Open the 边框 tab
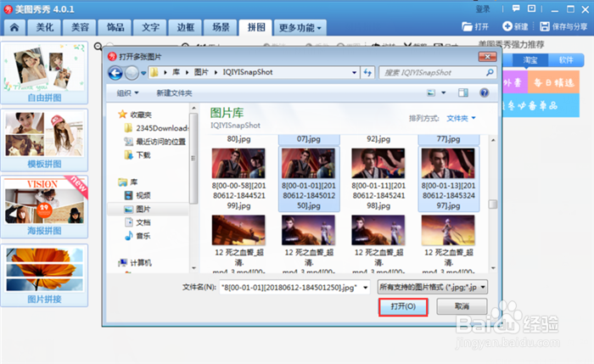The width and height of the screenshot is (594, 364). (186, 27)
